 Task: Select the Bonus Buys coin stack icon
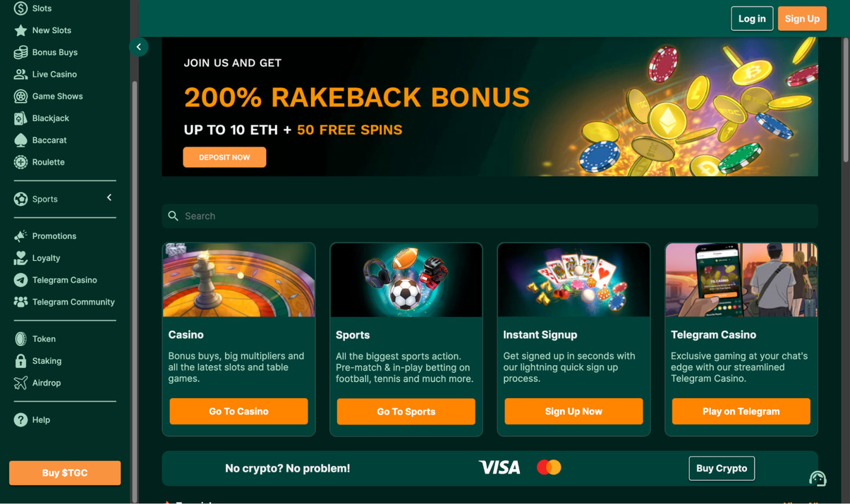click(x=20, y=52)
